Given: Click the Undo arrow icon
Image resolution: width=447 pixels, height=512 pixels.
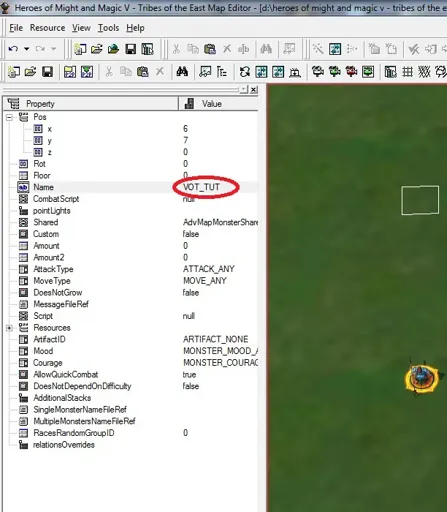Looking at the screenshot, I should (x=13, y=49).
